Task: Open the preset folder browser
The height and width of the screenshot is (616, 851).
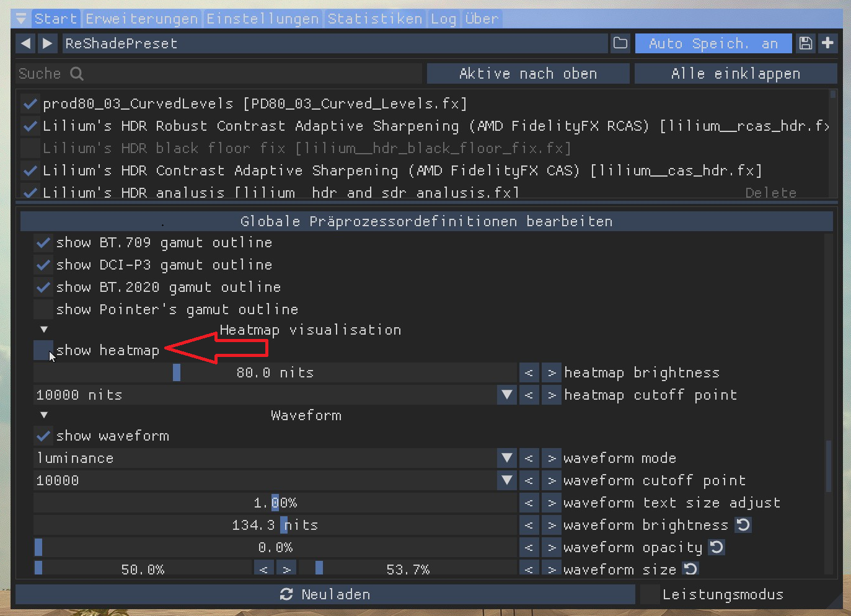Action: (x=620, y=43)
